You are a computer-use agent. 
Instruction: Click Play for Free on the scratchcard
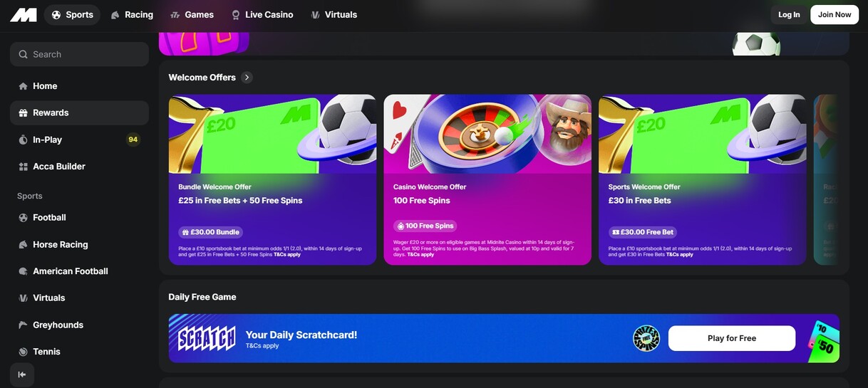click(x=731, y=338)
